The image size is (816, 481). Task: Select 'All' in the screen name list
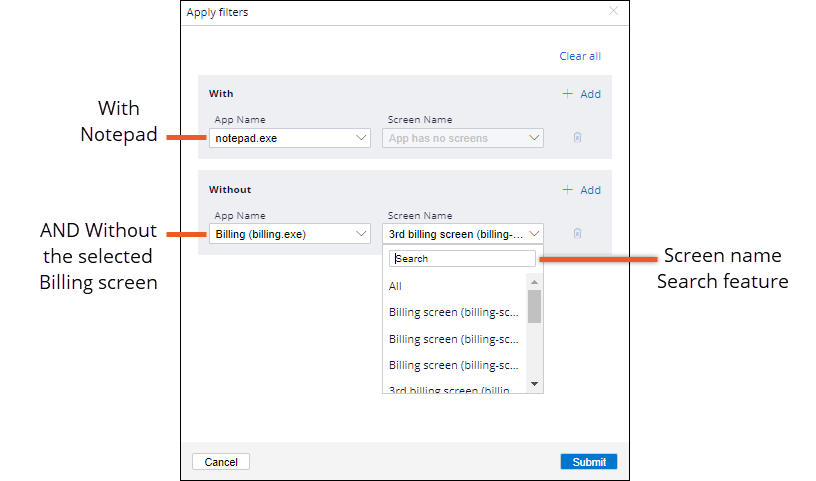(x=395, y=287)
